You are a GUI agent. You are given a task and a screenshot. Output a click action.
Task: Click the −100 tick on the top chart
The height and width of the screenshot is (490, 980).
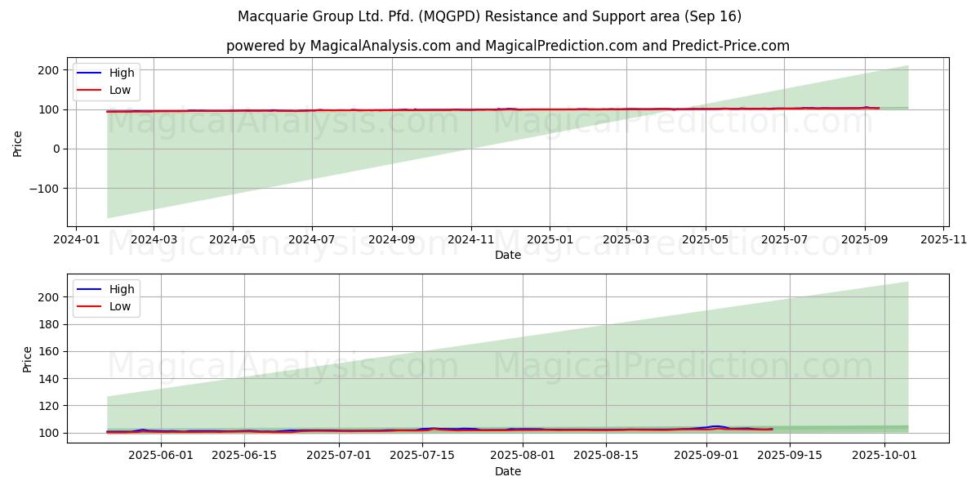pos(45,189)
